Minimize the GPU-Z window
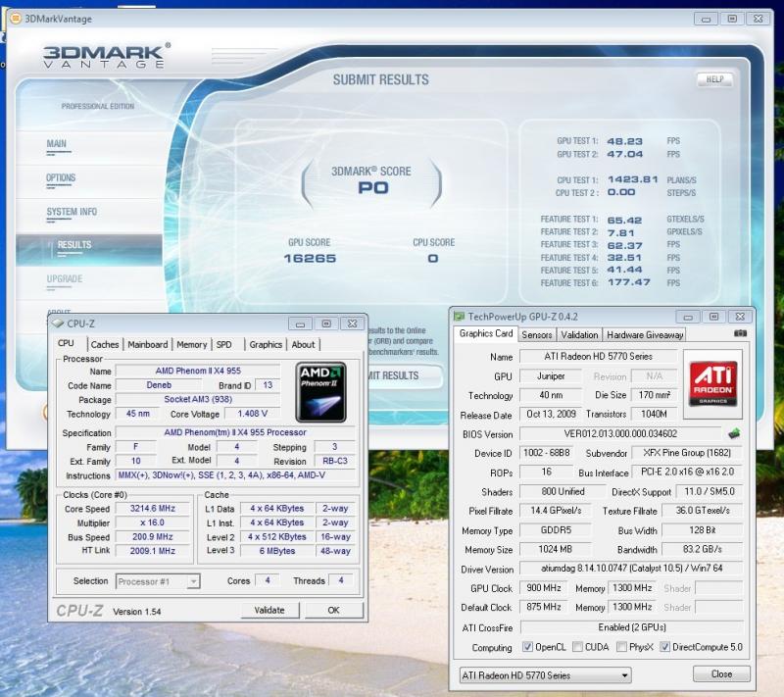 point(688,317)
